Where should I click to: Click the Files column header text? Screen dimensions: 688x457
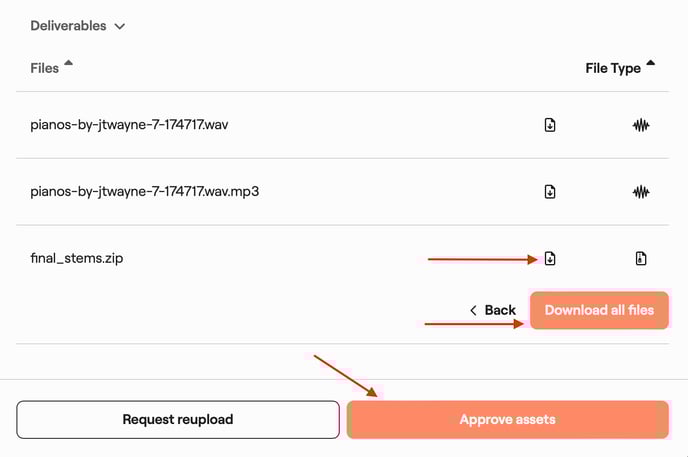coord(45,68)
